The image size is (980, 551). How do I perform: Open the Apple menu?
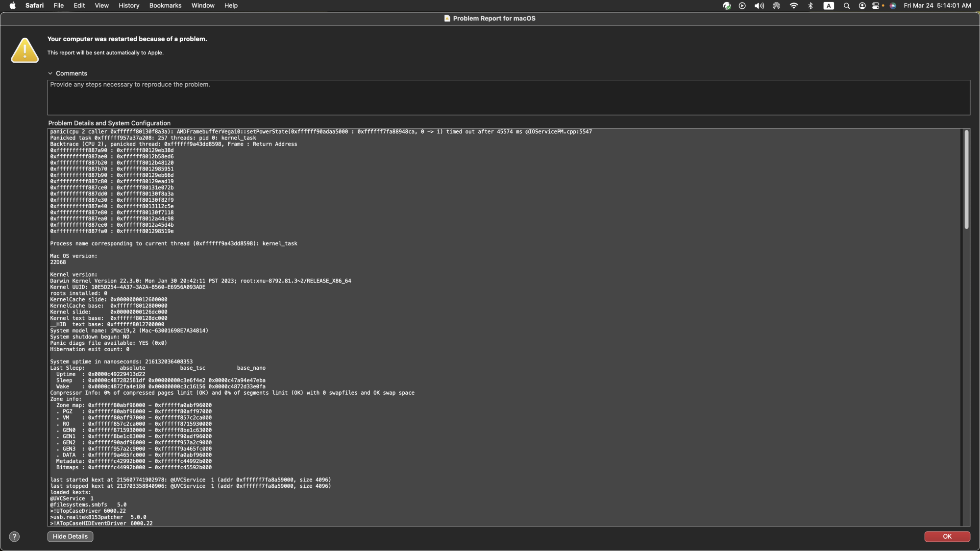tap(13, 5)
